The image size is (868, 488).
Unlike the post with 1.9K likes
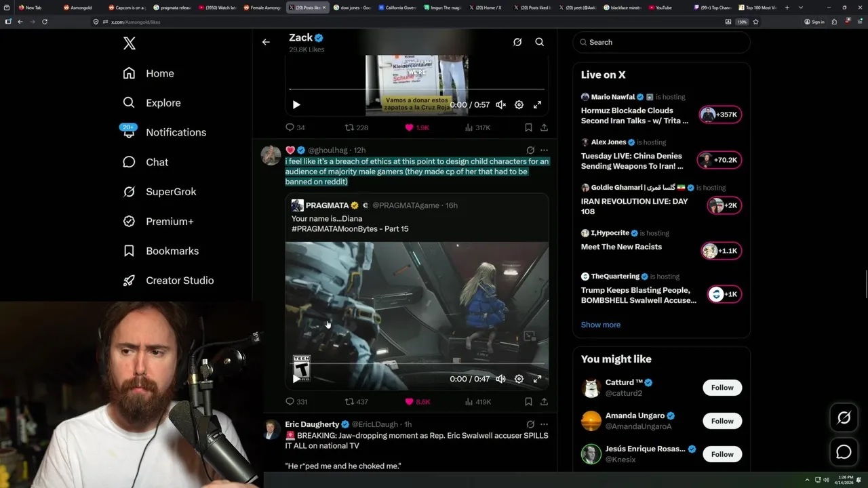417,127
